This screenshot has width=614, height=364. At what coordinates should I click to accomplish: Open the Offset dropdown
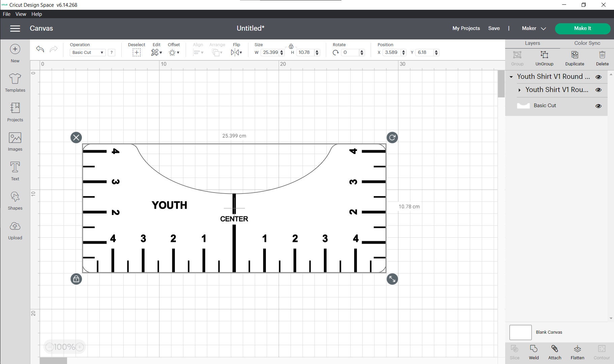coord(174,53)
